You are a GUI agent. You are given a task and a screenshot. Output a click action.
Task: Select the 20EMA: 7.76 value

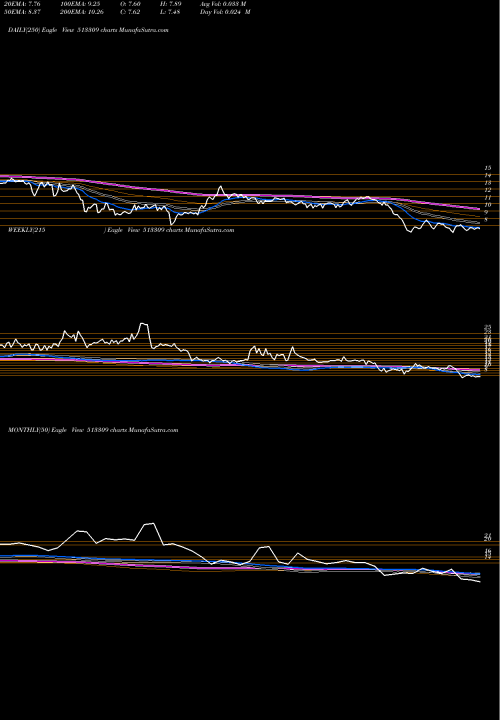tap(21, 4)
